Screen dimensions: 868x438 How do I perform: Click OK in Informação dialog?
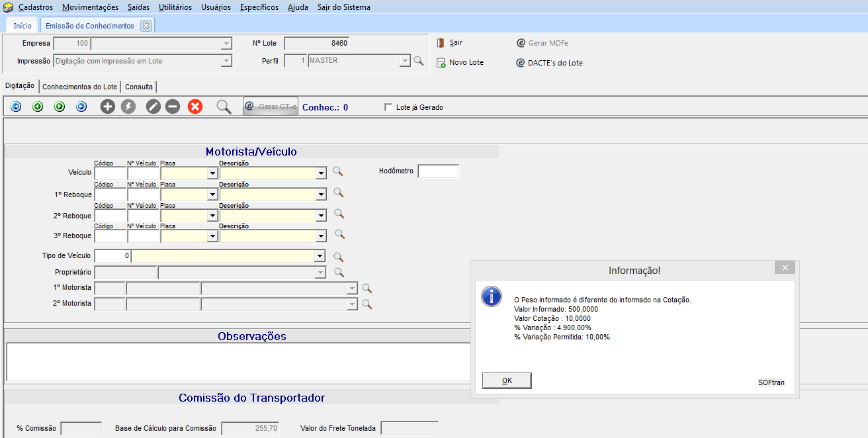click(x=507, y=380)
